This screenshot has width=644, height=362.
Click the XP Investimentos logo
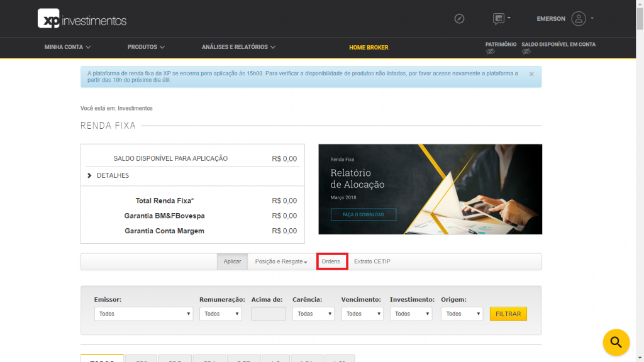point(82,19)
